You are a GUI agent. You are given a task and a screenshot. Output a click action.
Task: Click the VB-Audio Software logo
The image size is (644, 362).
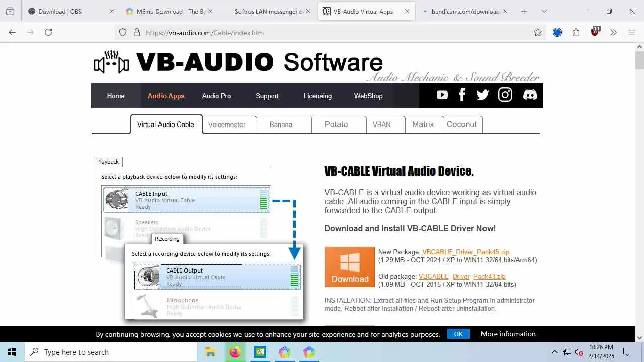pyautogui.click(x=238, y=62)
